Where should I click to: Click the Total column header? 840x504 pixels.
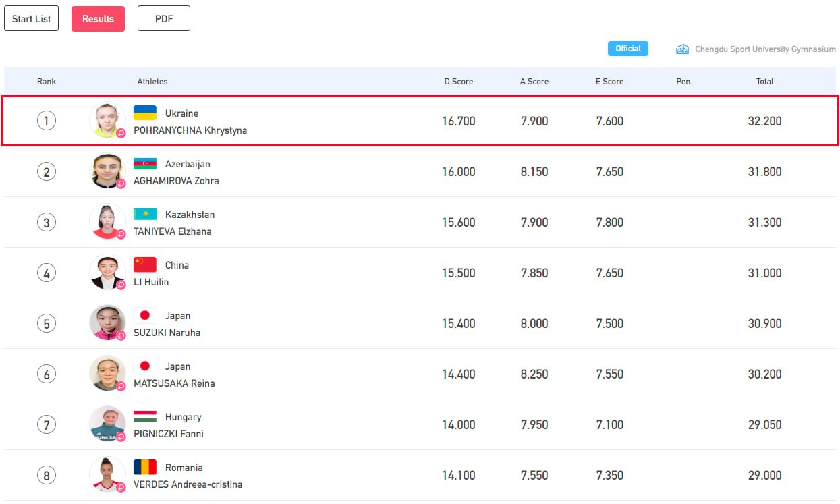pyautogui.click(x=764, y=81)
